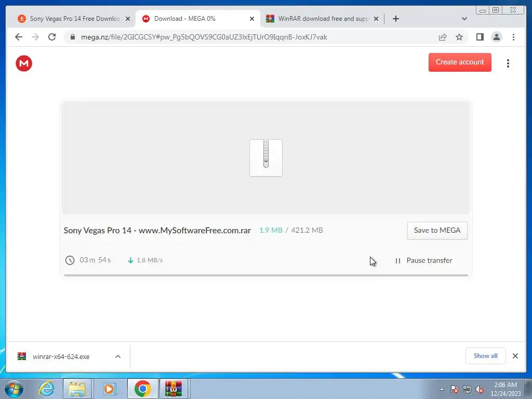The height and width of the screenshot is (399, 532).
Task: Close the downloads shelf bar
Action: [515, 356]
